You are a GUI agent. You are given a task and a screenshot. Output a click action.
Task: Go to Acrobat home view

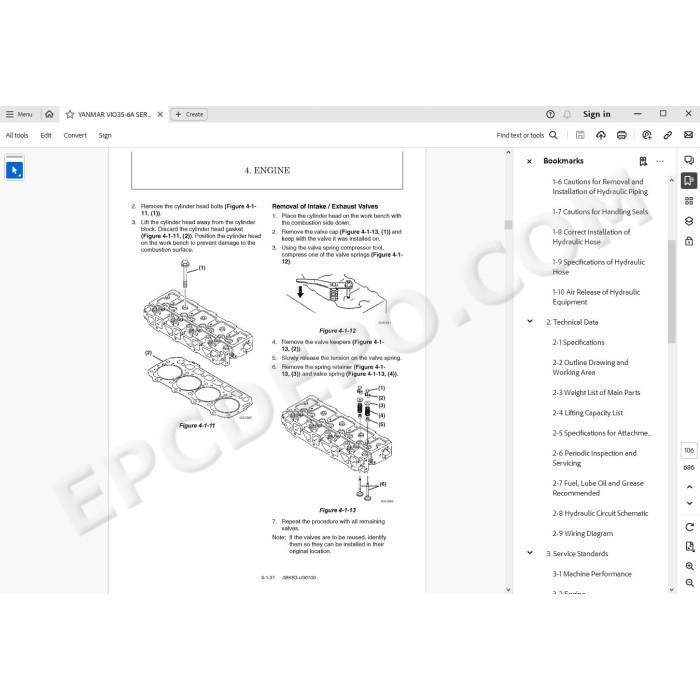49,114
